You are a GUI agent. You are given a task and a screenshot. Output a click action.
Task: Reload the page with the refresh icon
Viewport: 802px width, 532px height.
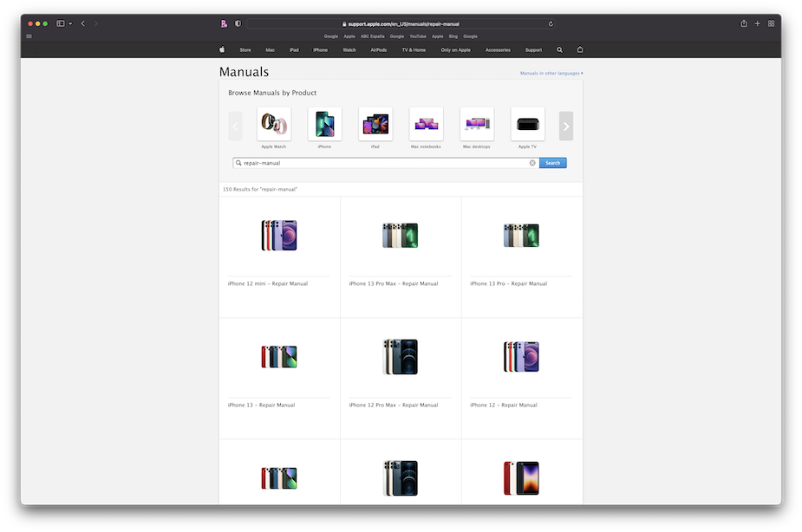(x=551, y=24)
